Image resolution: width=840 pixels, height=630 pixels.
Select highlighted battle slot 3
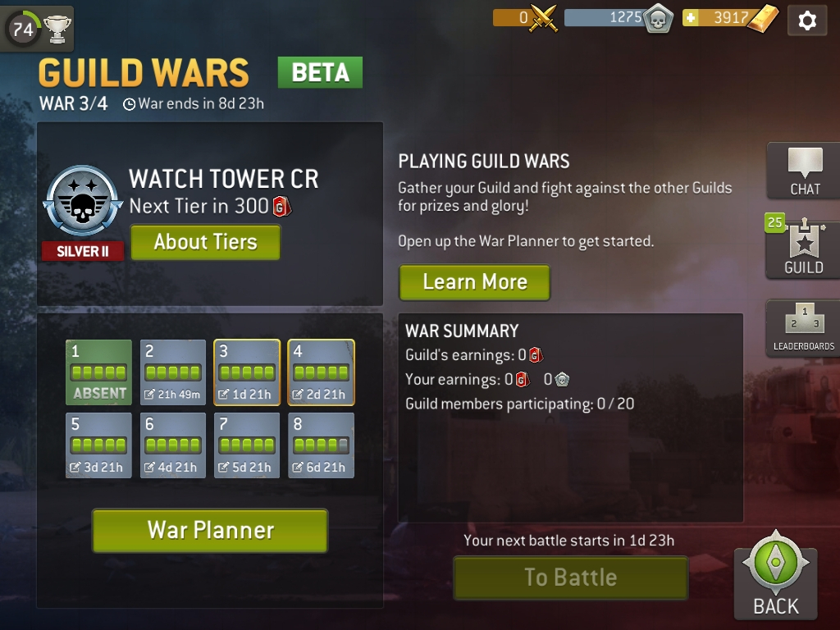tap(246, 372)
